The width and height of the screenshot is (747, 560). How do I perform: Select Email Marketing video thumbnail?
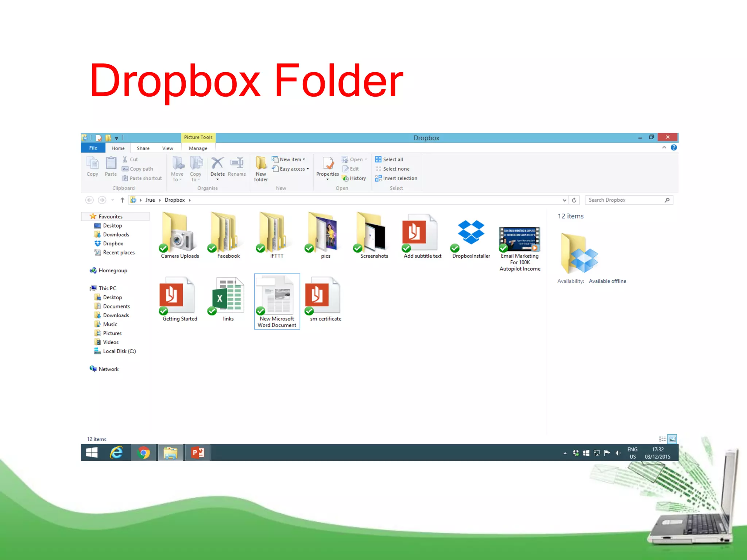tap(520, 240)
